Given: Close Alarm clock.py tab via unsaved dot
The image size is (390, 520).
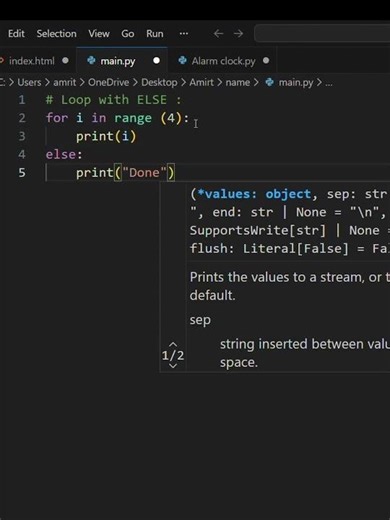Looking at the screenshot, I should (266, 61).
